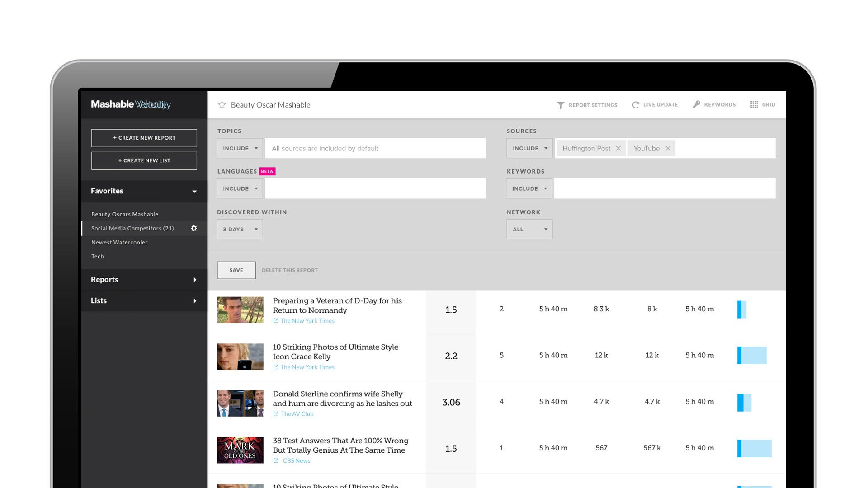Viewport: 868px width, 488px height.
Task: Open CBS News source link
Action: pyautogui.click(x=297, y=461)
